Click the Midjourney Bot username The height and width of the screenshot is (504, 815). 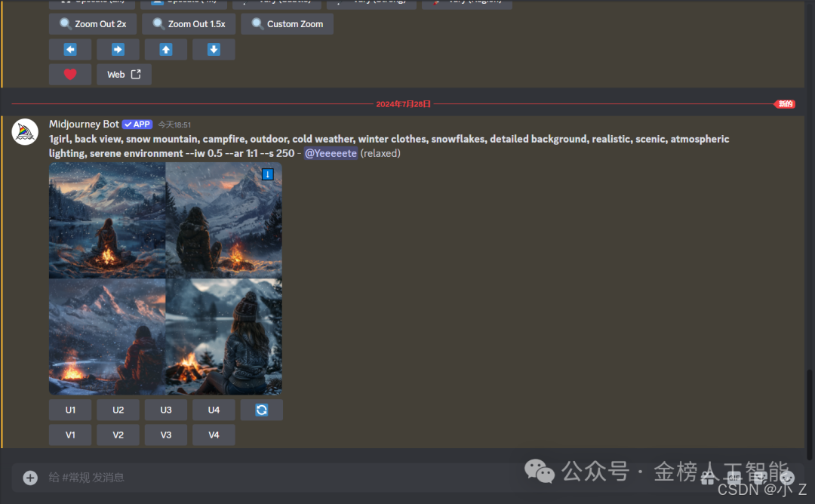click(x=84, y=124)
